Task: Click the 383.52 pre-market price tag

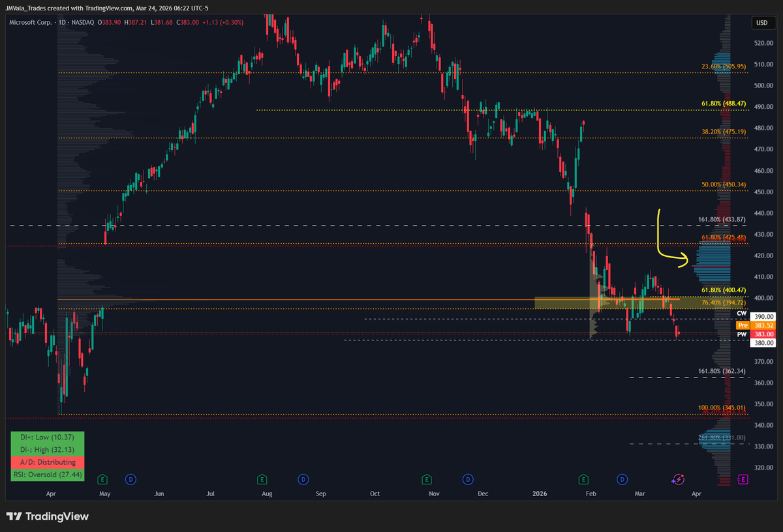Action: click(762, 325)
